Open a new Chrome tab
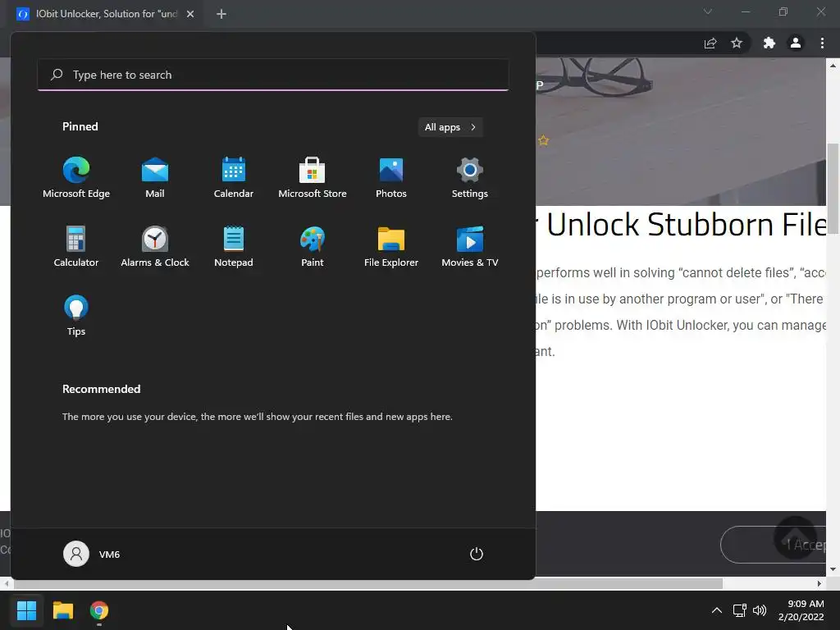840x630 pixels. tap(221, 14)
